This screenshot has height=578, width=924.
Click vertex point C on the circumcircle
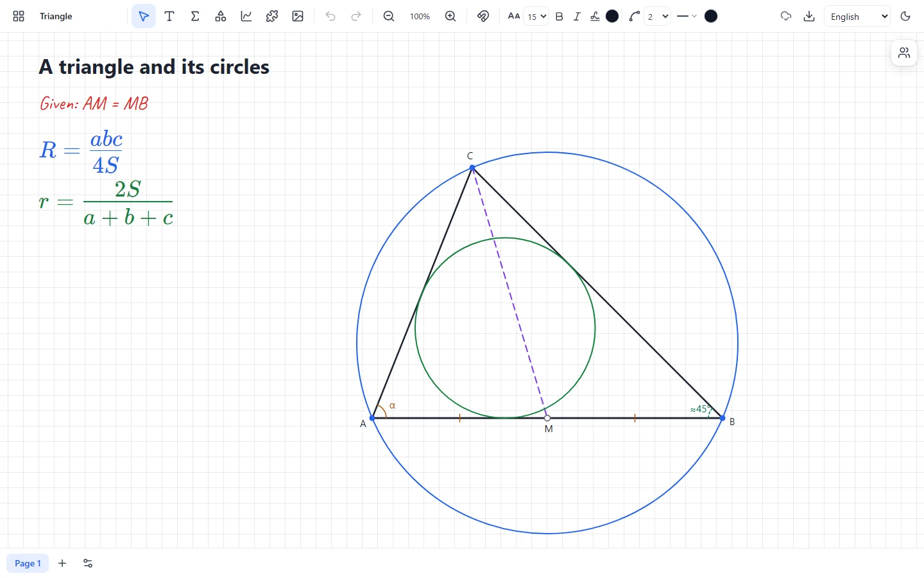click(x=472, y=168)
